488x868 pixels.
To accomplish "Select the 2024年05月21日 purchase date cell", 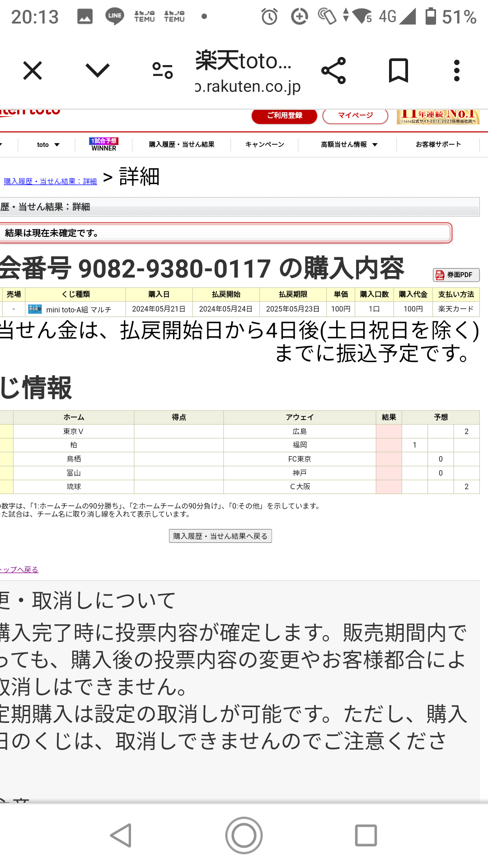I will click(x=159, y=309).
